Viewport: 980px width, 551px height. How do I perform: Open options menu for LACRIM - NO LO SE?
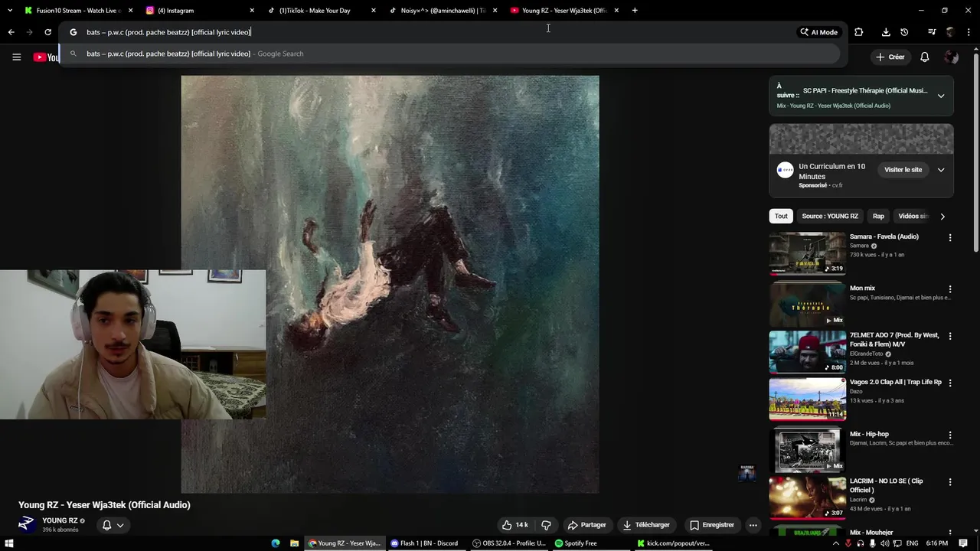coord(950,482)
